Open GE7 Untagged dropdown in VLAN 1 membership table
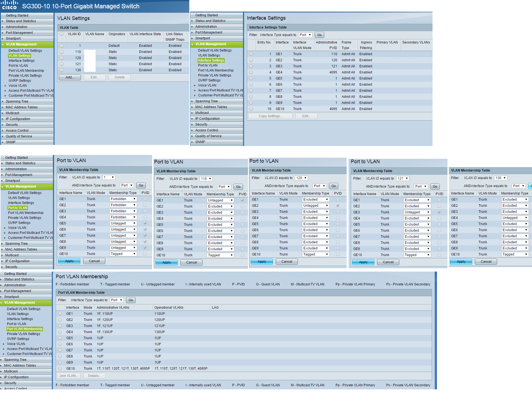Image resolution: width=532 pixels, height=419 pixels. [x=123, y=236]
